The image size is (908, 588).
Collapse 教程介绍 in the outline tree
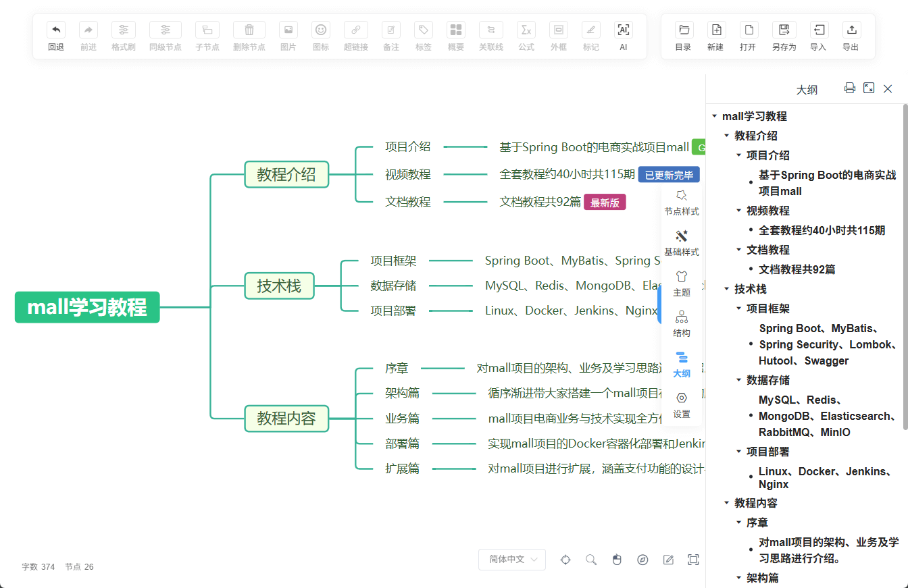click(x=727, y=136)
